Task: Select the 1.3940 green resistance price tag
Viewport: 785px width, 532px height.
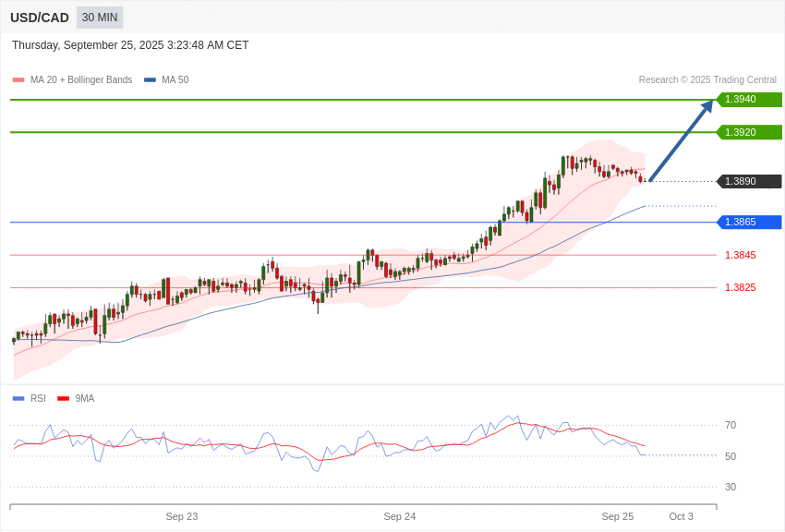Action: [x=749, y=100]
